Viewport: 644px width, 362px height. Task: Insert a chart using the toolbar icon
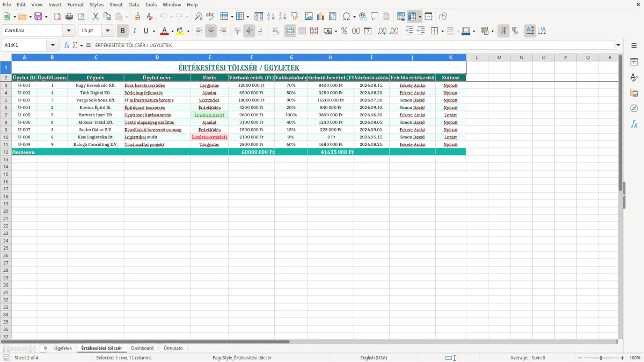click(x=321, y=17)
